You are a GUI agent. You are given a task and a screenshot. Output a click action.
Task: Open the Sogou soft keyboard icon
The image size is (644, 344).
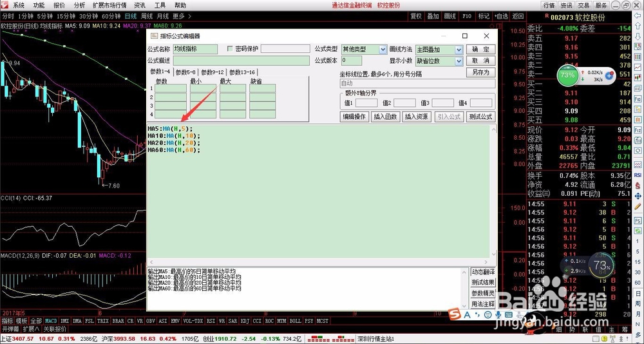pyautogui.click(x=509, y=315)
